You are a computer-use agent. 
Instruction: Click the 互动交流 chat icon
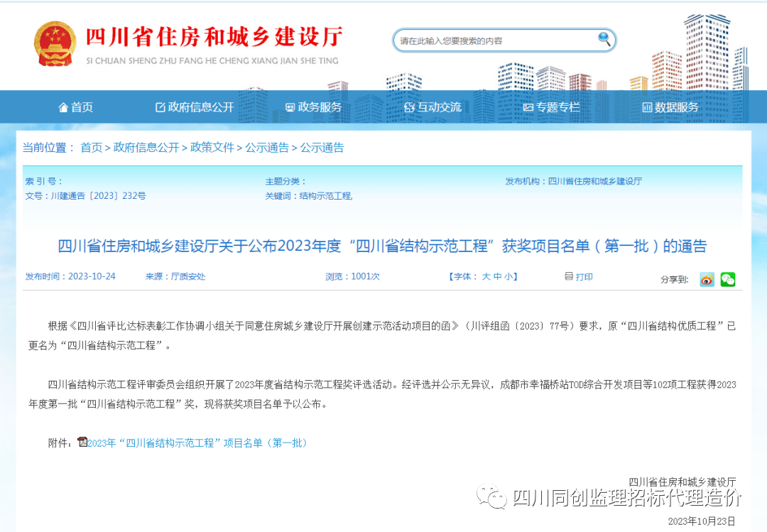point(408,107)
